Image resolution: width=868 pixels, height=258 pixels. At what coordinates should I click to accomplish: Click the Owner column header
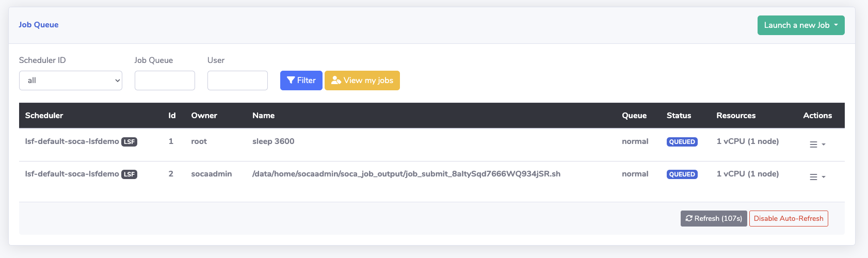204,116
